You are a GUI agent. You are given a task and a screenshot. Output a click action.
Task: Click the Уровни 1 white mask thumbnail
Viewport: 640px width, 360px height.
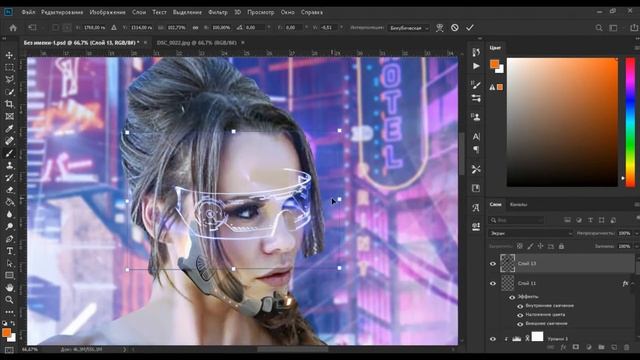(x=538, y=337)
